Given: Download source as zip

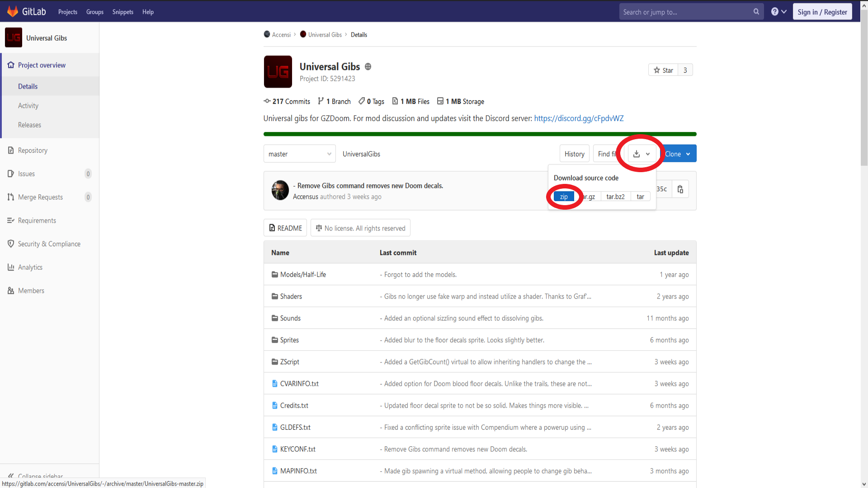Looking at the screenshot, I should tap(563, 197).
